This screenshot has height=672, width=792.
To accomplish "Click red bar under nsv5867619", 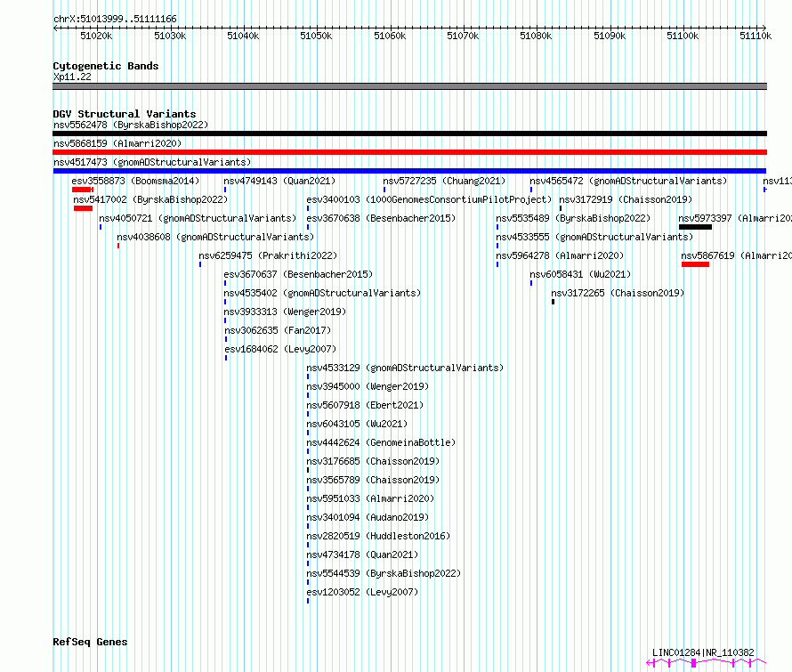I will click(696, 264).
